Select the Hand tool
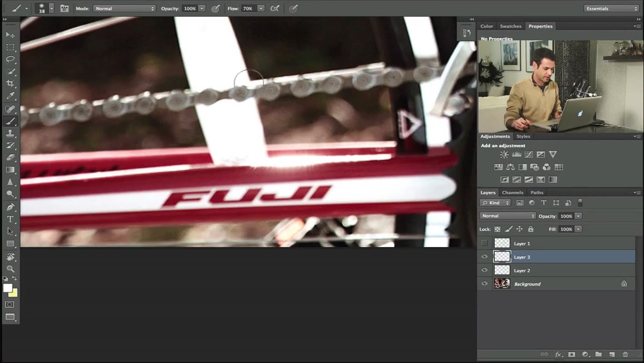The width and height of the screenshot is (644, 363). pyautogui.click(x=10, y=257)
